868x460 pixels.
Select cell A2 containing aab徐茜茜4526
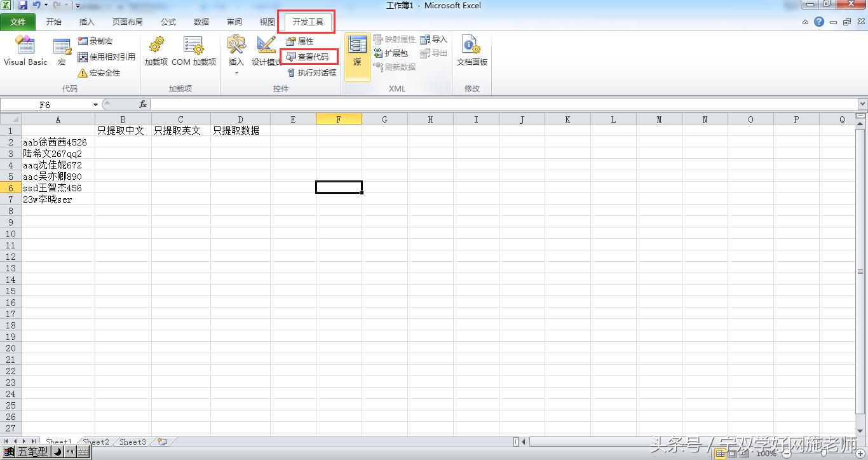(x=58, y=142)
